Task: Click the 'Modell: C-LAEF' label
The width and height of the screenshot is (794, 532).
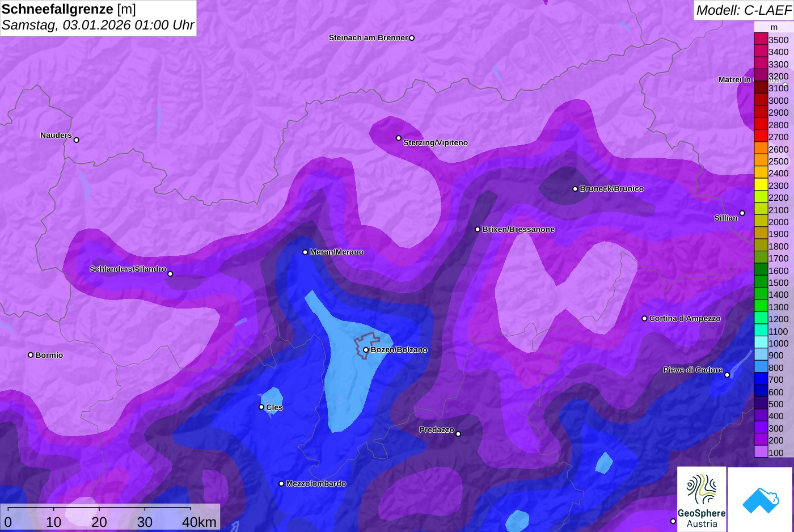Action: 744,10
